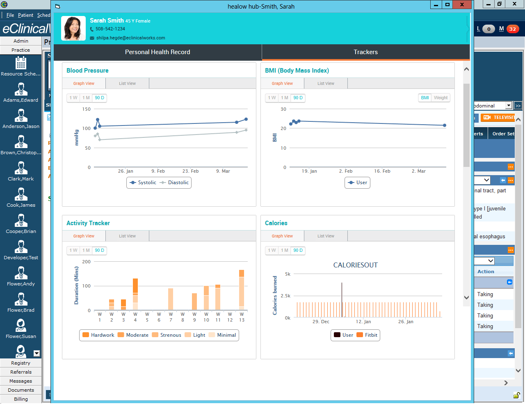Select BMI metric toggle
Screen dimensions: 525x420
pos(425,98)
